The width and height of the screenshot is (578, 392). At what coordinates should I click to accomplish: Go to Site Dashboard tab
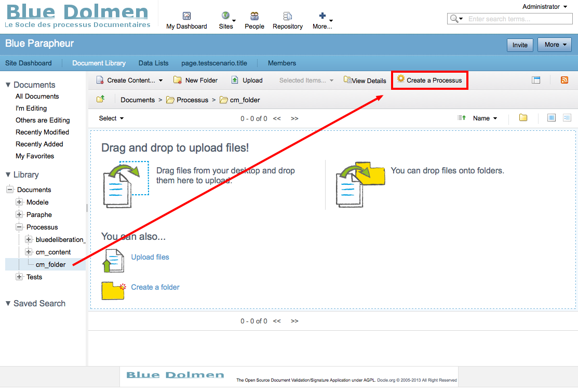tap(29, 63)
